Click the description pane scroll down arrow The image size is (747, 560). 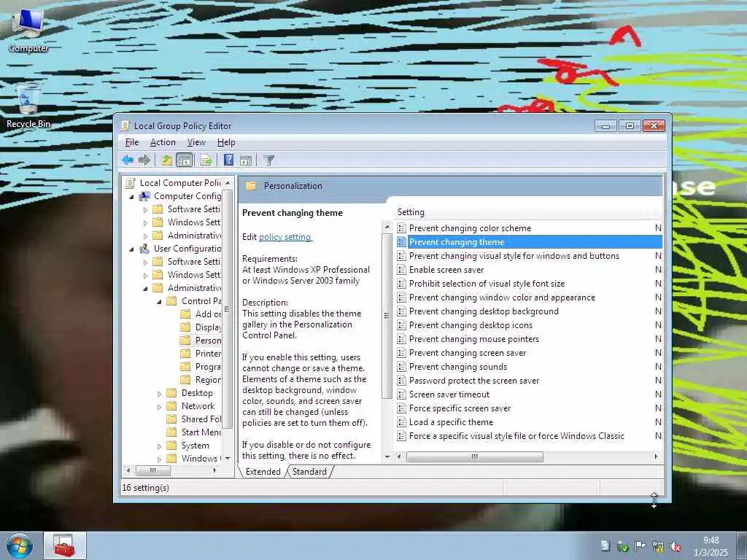[387, 456]
